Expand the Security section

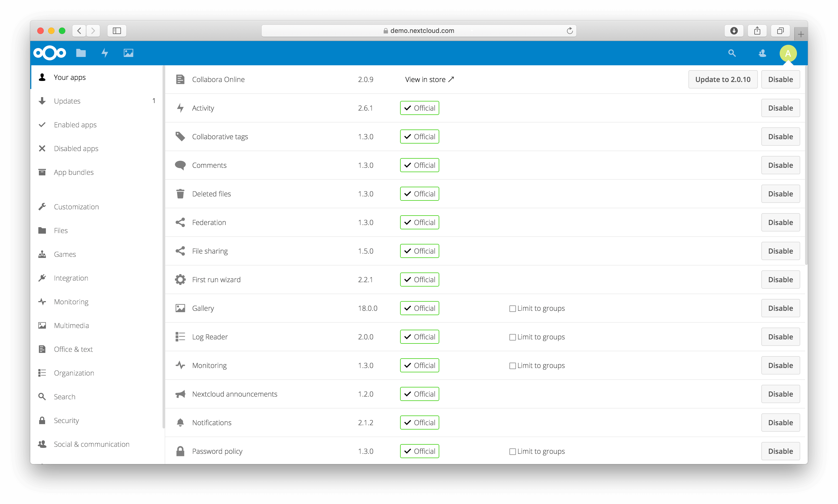point(66,420)
